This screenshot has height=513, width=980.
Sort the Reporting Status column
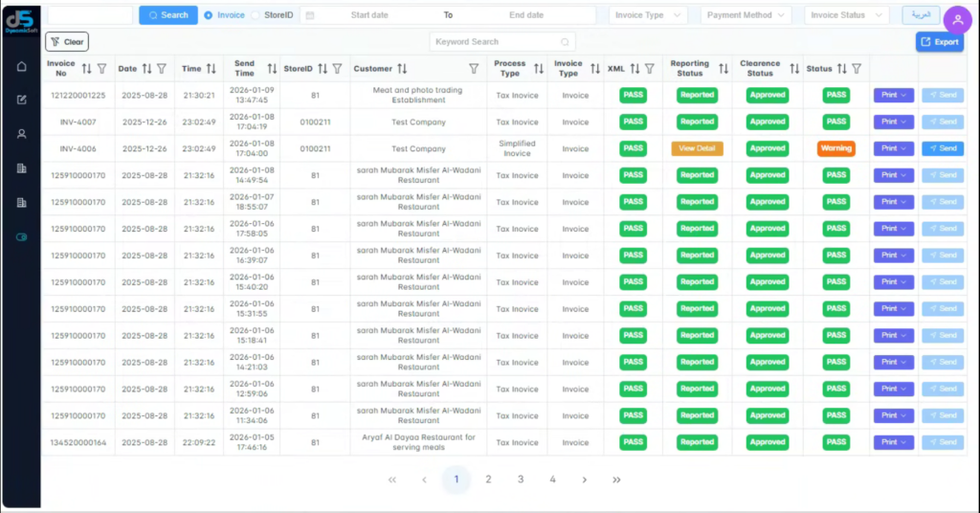pos(723,69)
